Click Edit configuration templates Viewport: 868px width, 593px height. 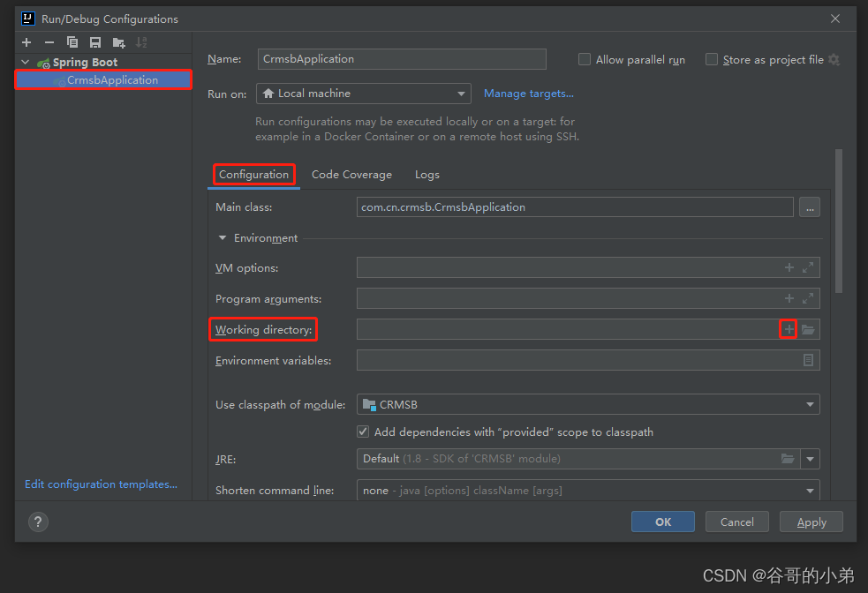point(100,484)
